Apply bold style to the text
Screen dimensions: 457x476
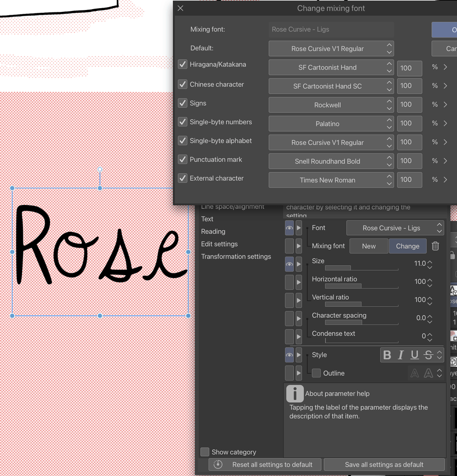coord(387,355)
